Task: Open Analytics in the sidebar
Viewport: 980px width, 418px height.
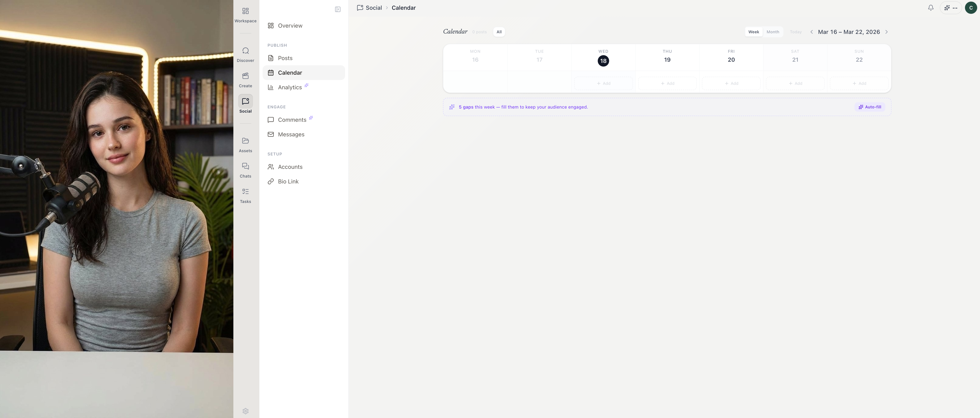Action: point(289,87)
